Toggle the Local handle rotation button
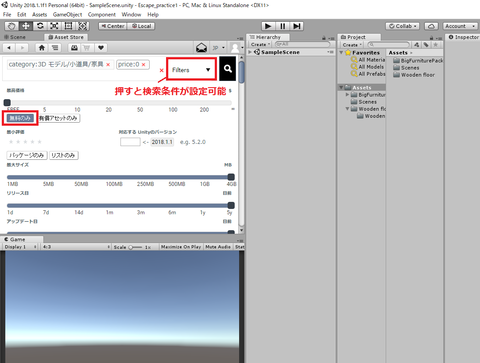The width and height of the screenshot is (480, 363). (x=141, y=26)
